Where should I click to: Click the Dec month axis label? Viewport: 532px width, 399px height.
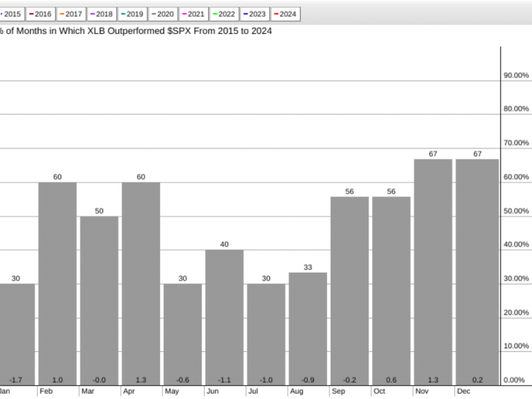click(464, 391)
